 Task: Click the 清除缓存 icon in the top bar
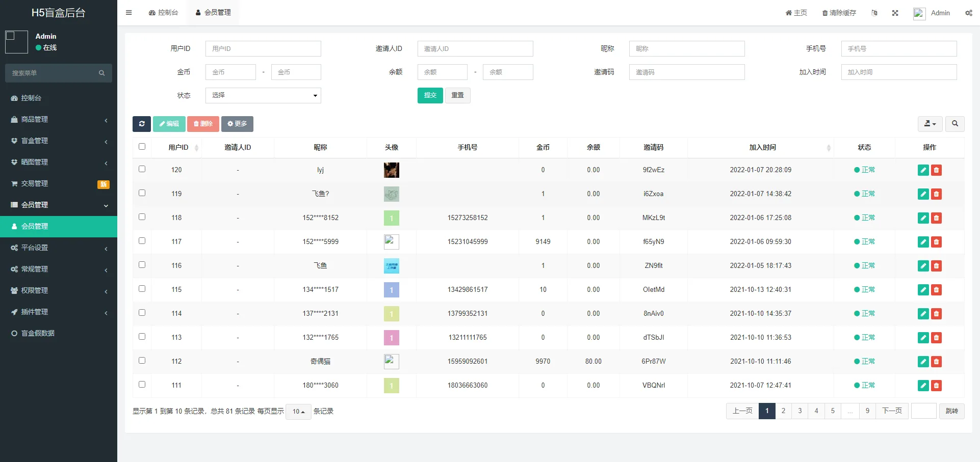coord(838,13)
